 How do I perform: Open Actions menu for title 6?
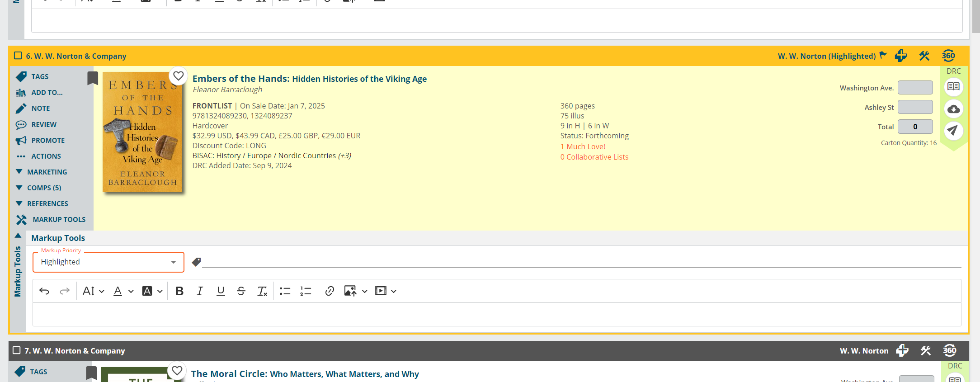(38, 156)
